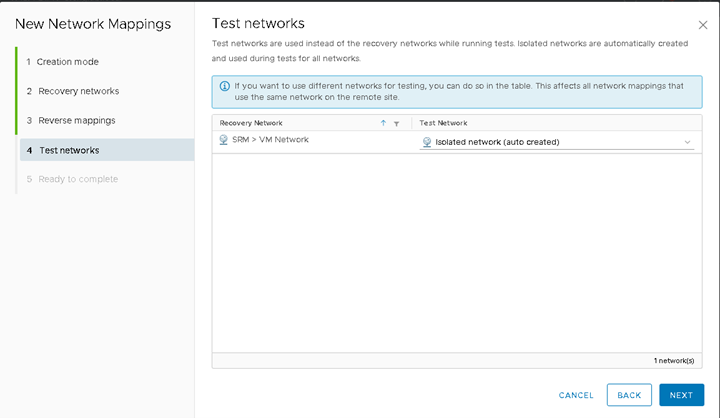Viewport: 720px width, 418px height.
Task: Open the Isolated network (auto created) combo box
Action: click(x=557, y=142)
